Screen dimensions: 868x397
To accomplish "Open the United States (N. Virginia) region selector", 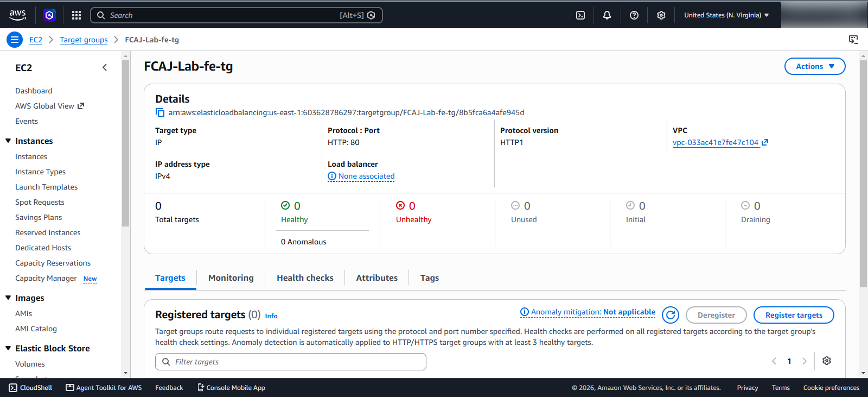I will pos(726,15).
